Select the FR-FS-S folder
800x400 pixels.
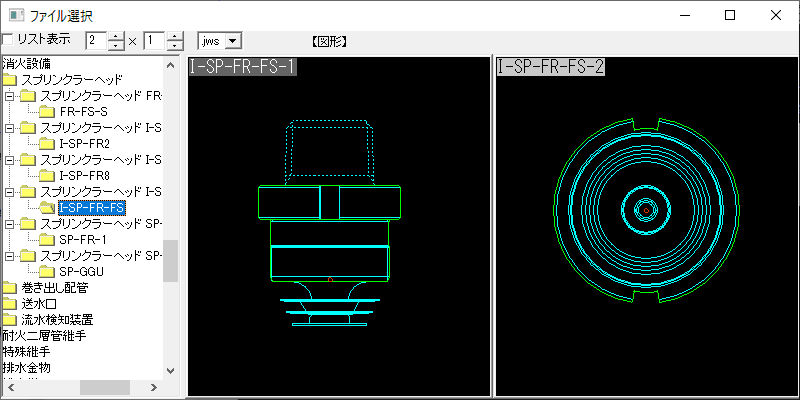coord(83,112)
